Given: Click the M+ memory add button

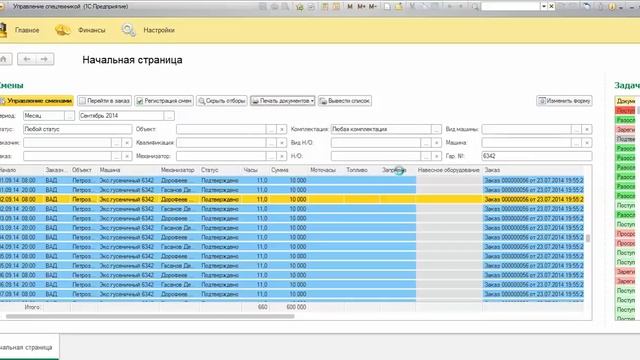Looking at the screenshot, I should [361, 7].
